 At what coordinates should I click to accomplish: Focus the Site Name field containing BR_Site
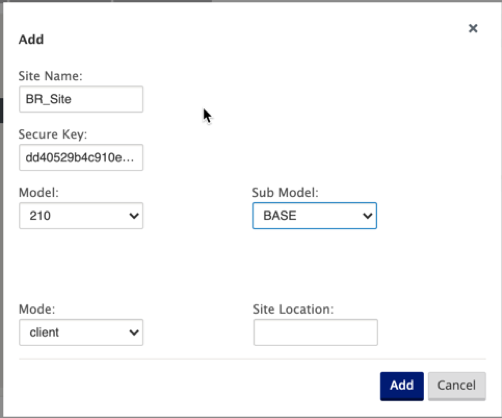[81, 99]
